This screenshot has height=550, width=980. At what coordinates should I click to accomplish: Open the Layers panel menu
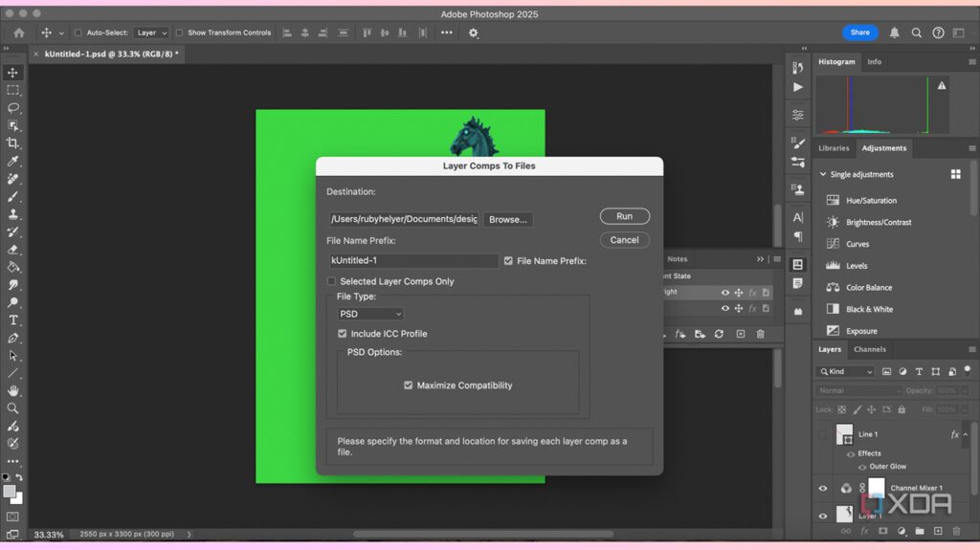click(x=972, y=349)
